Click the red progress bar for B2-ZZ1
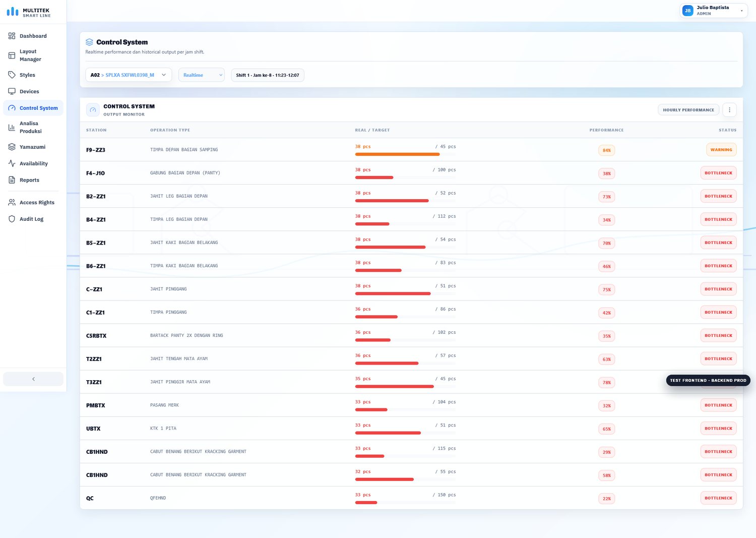The image size is (756, 538). click(392, 201)
